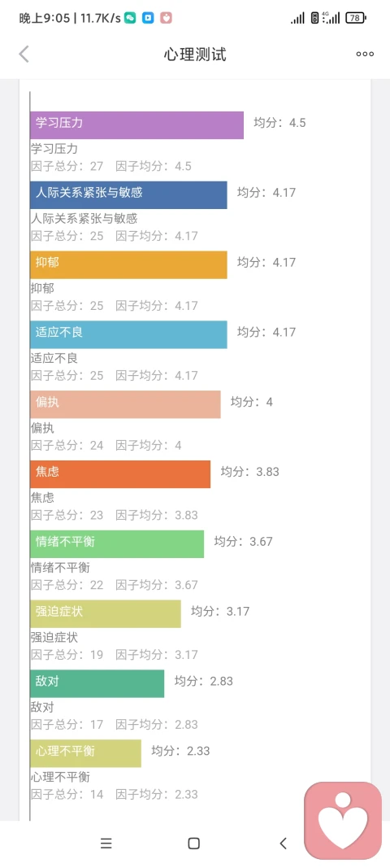Tap the Android back navigation arrow

tap(284, 843)
